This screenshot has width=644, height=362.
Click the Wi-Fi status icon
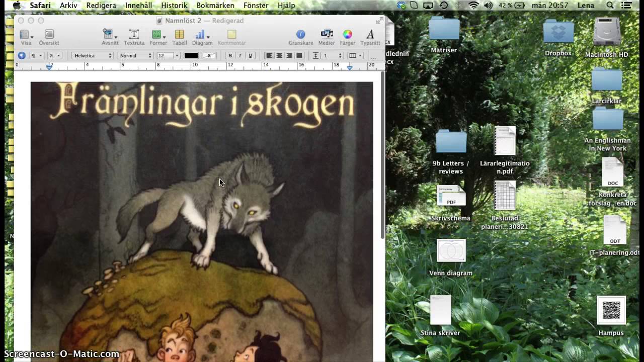tap(473, 6)
